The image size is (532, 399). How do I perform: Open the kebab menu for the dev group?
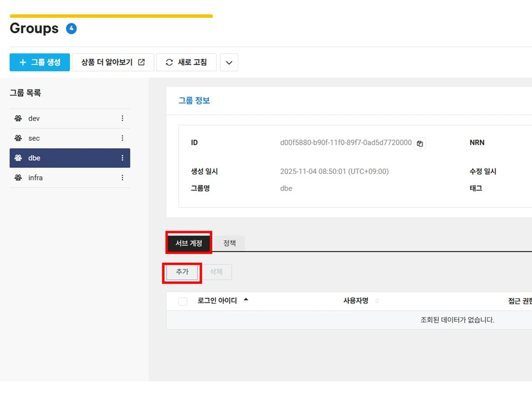[122, 118]
